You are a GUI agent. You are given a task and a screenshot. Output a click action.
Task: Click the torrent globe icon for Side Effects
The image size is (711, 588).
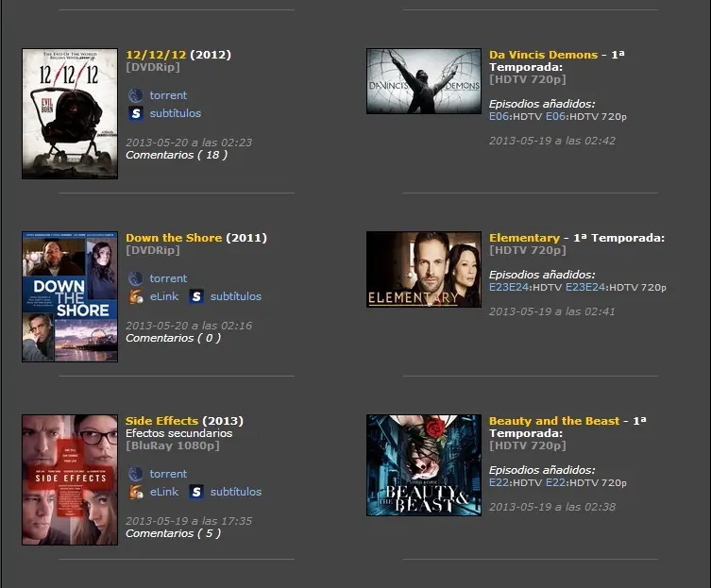[136, 474]
